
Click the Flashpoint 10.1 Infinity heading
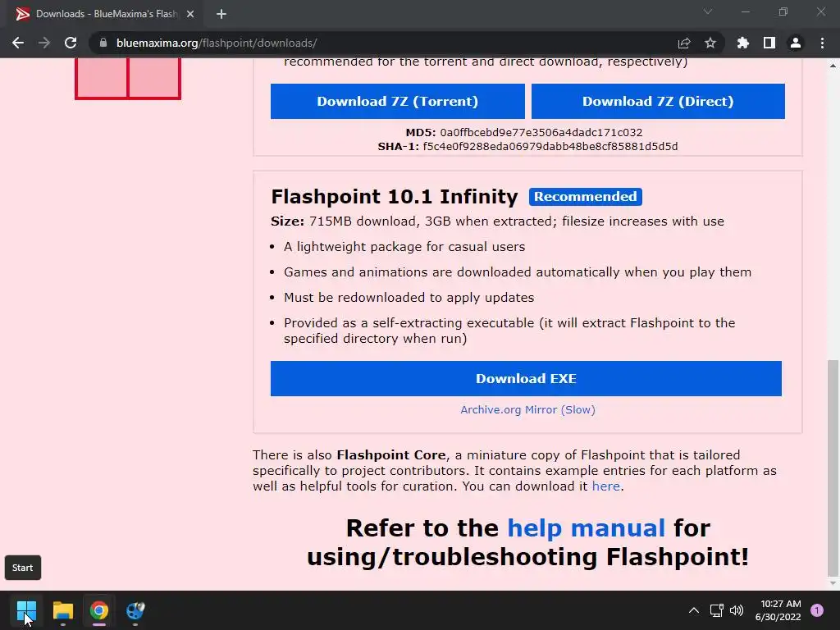click(395, 197)
